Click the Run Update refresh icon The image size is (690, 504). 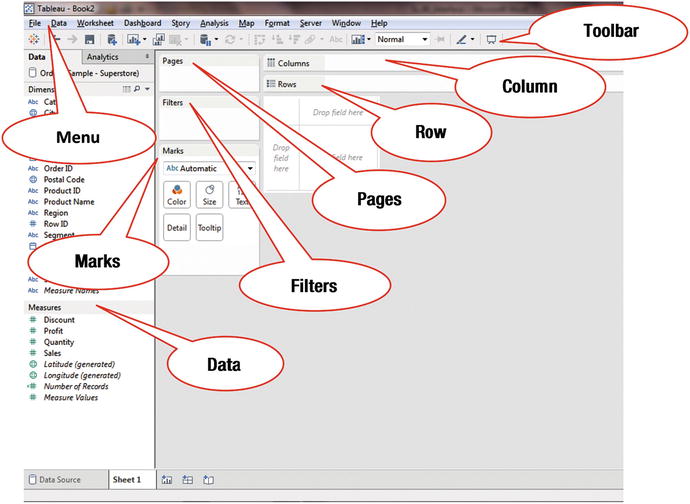230,40
